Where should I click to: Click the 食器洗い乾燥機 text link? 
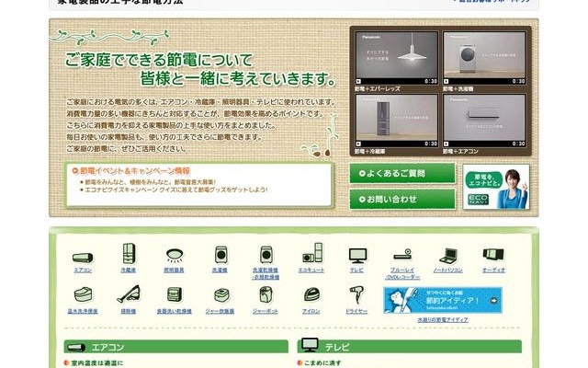(174, 311)
